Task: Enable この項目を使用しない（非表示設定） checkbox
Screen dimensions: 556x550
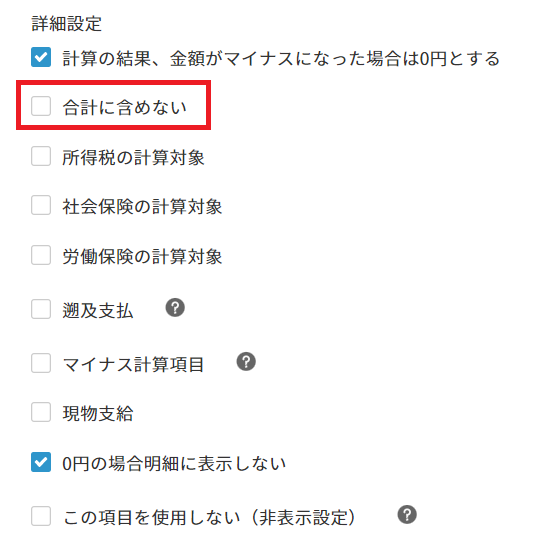Action: tap(41, 516)
